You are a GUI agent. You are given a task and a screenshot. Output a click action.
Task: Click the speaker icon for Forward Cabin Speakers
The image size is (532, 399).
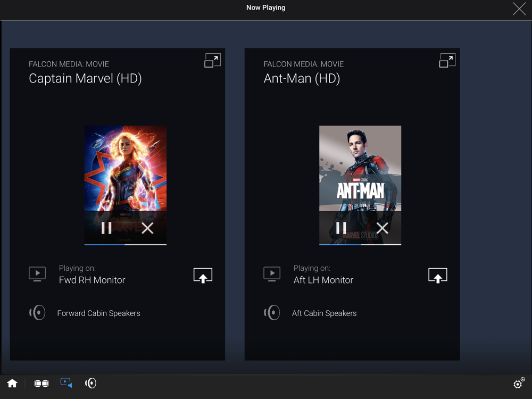click(37, 312)
